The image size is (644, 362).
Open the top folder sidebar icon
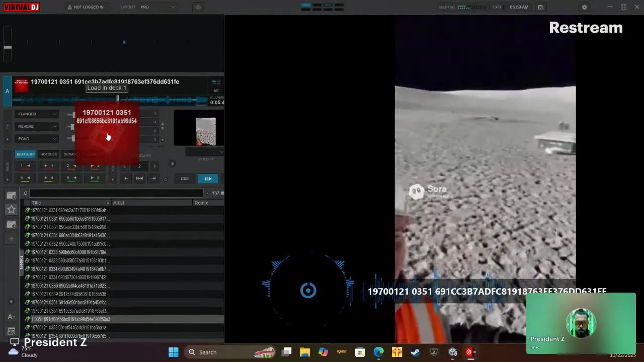[11, 195]
